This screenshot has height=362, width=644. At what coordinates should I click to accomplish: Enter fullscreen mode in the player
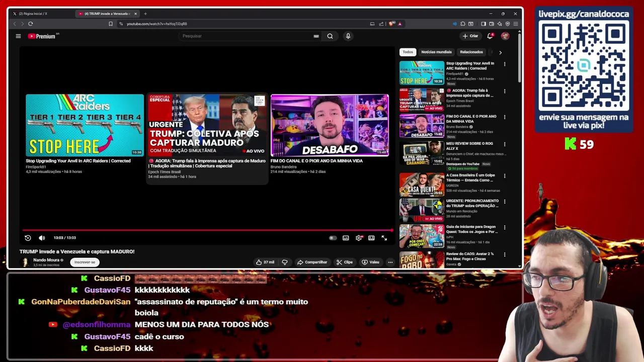click(384, 238)
